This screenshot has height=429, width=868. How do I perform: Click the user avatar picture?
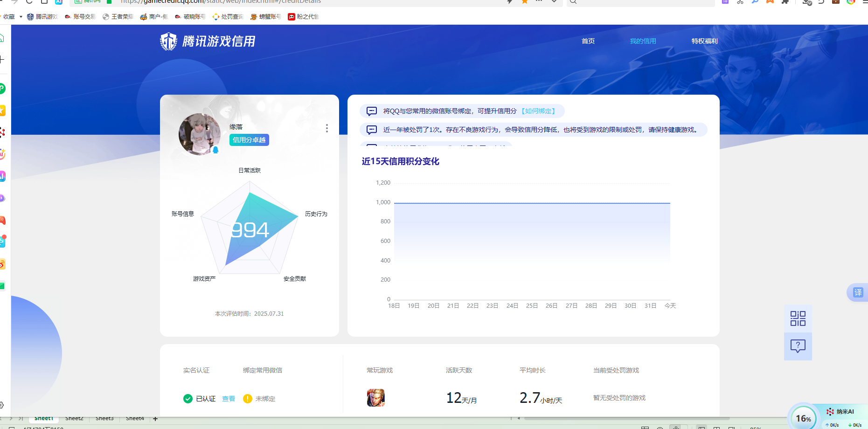(x=199, y=134)
